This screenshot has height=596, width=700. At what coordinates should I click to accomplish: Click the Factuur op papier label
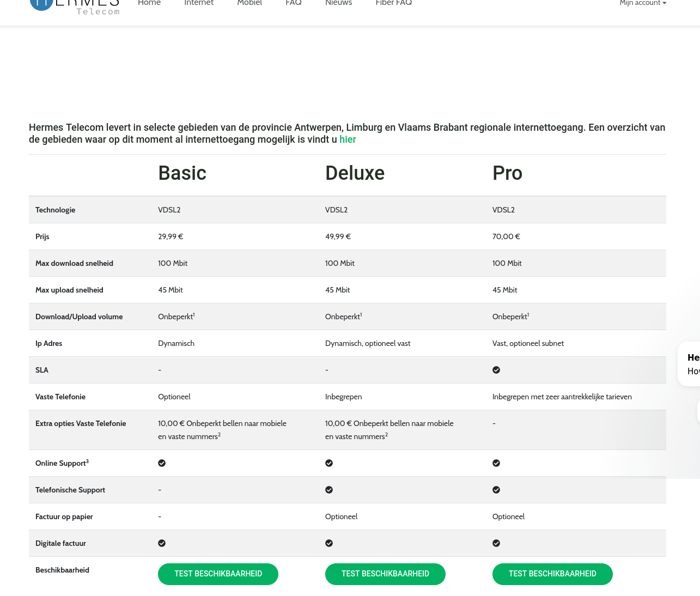64,516
